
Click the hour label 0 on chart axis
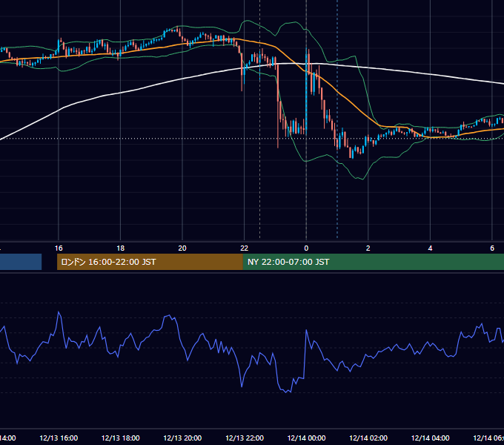pos(306,248)
